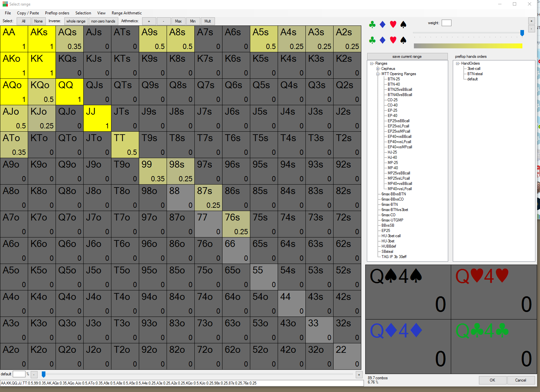Click the heart suit icon in the lower row

(393, 40)
